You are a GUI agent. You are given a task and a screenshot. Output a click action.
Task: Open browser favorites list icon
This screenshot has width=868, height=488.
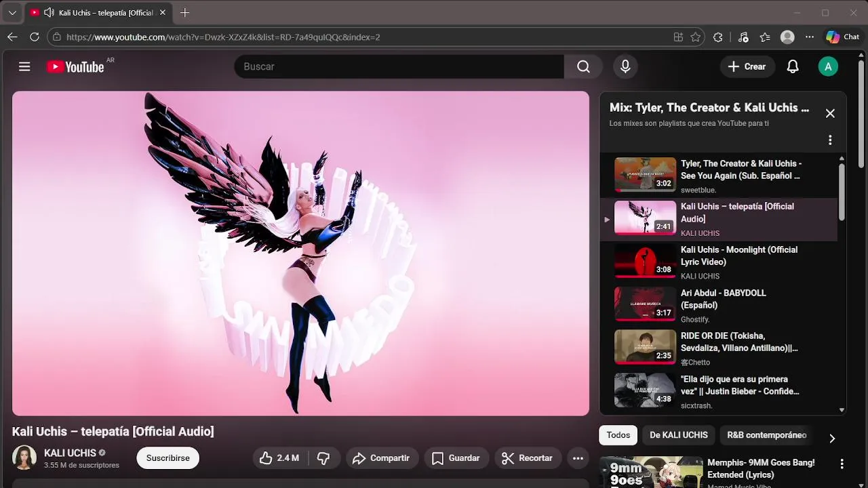[x=765, y=37]
